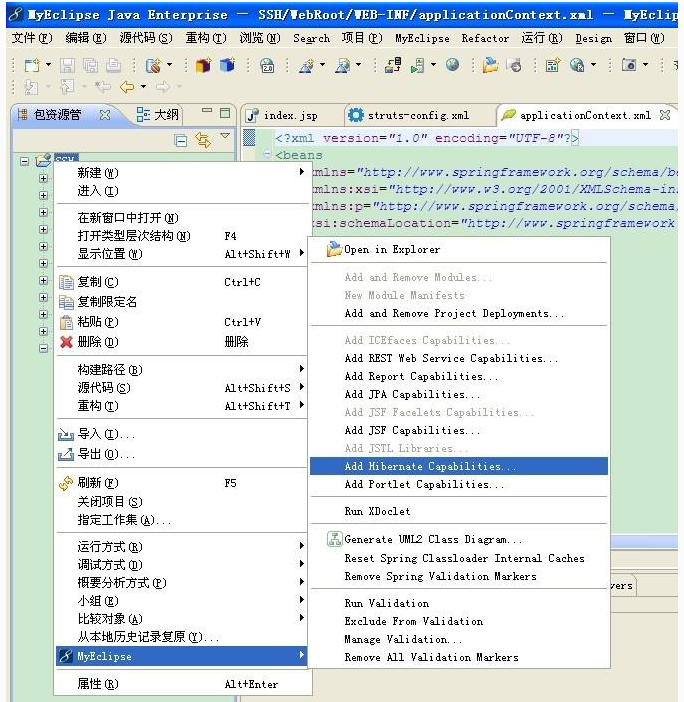Choose Reset Spring Classloader Internal Caches
Screen dimensions: 684x702
click(459, 558)
